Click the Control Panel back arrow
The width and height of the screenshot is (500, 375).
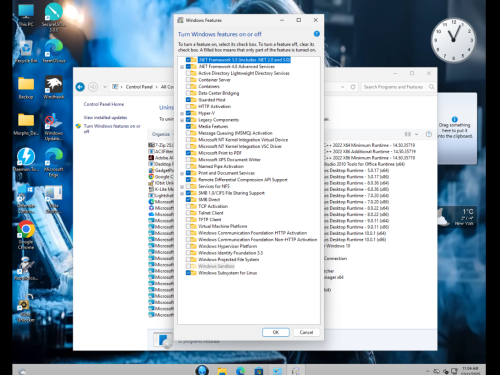80,87
